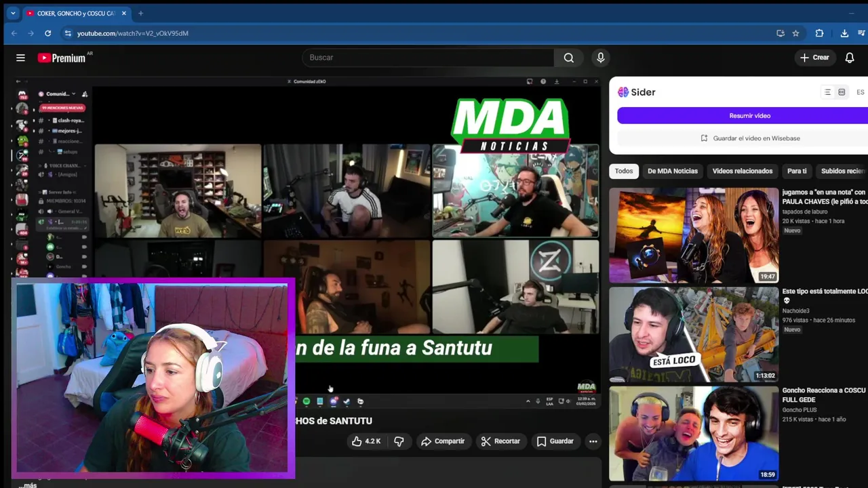Click the MDA Noticias logo in the video
Viewport: 868px width, 488px height.
tap(511, 126)
